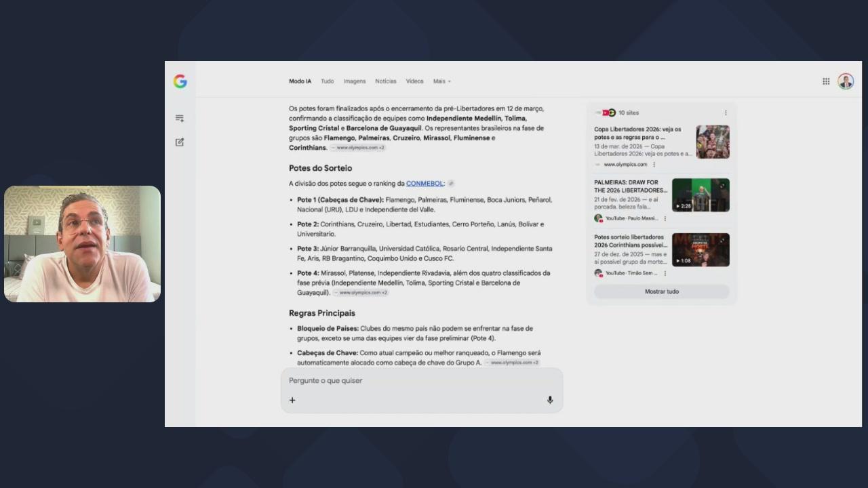The image size is (868, 488).
Task: Open the options dots for the Paulo Massi video
Action: coord(665,219)
